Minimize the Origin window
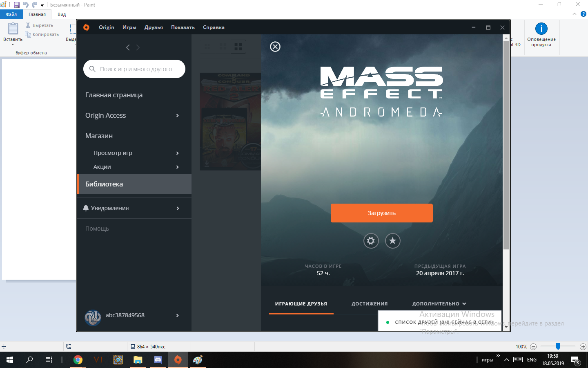Screen dimensions: 588x368 [x=474, y=27]
